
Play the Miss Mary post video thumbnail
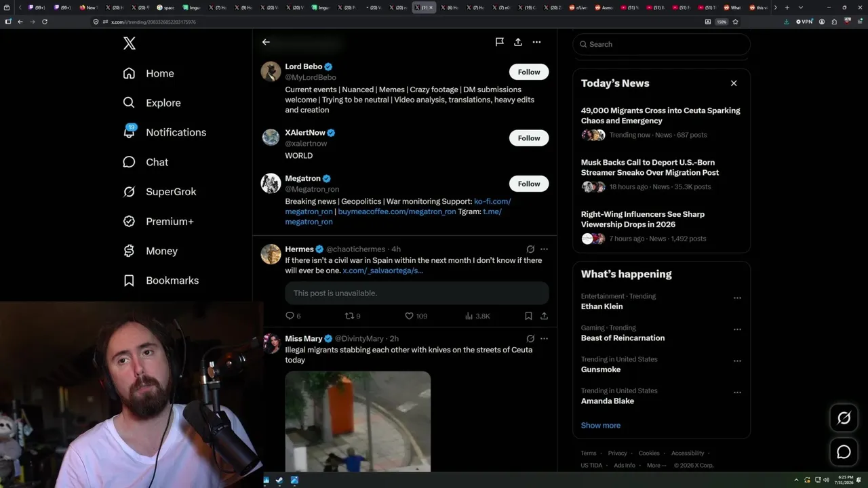coord(357,422)
